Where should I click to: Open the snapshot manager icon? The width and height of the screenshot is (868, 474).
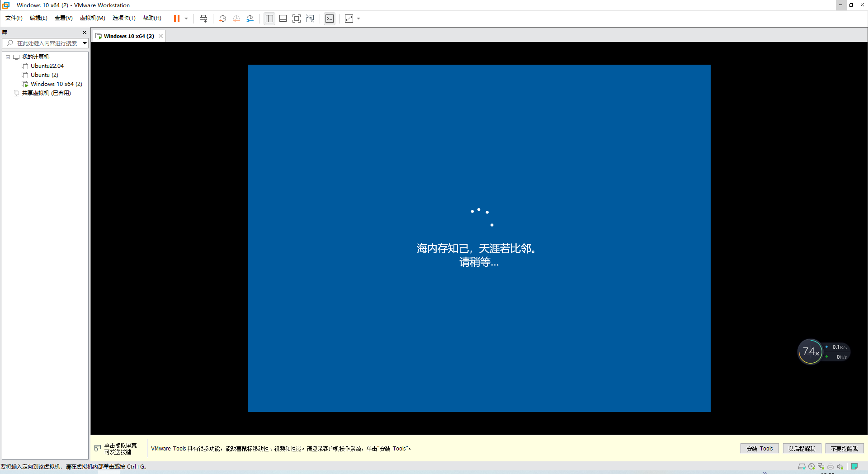tap(250, 19)
